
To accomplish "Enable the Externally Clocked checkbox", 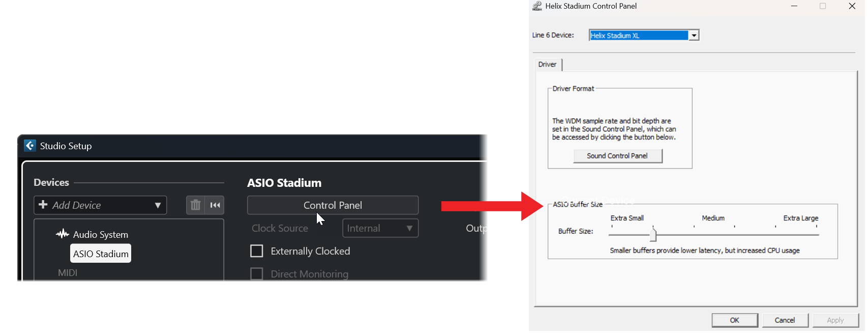I will click(257, 251).
